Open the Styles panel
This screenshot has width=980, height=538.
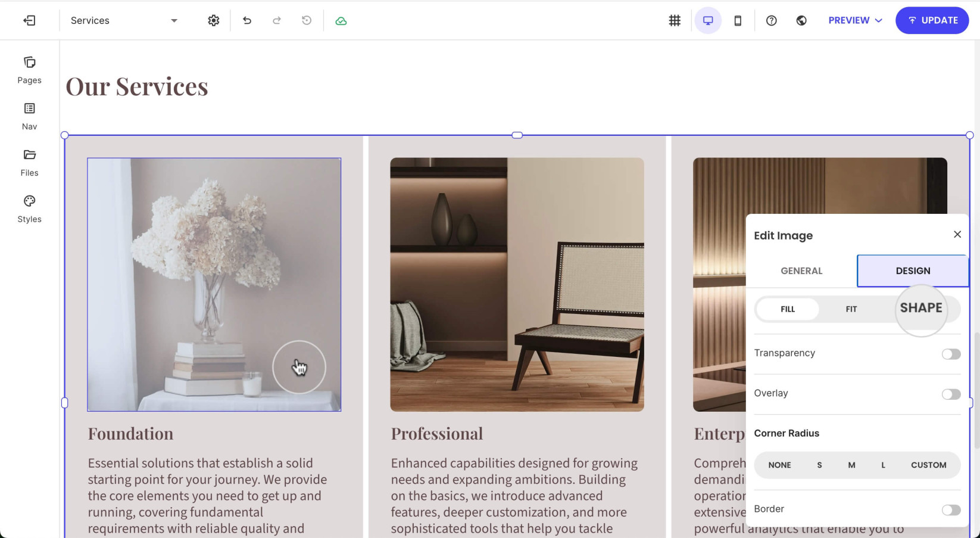[29, 209]
